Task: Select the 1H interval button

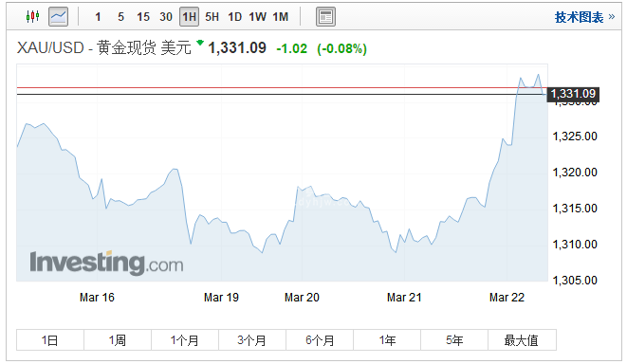Action: (x=189, y=17)
